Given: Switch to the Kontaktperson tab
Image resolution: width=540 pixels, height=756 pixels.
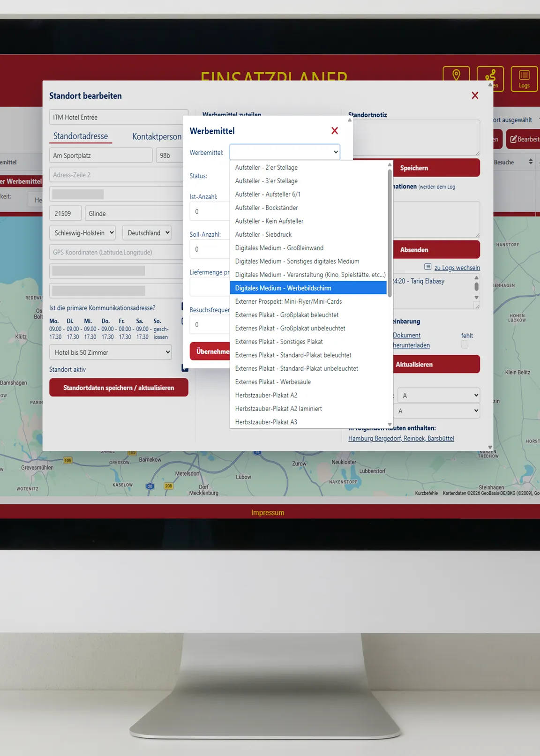Looking at the screenshot, I should (x=157, y=136).
